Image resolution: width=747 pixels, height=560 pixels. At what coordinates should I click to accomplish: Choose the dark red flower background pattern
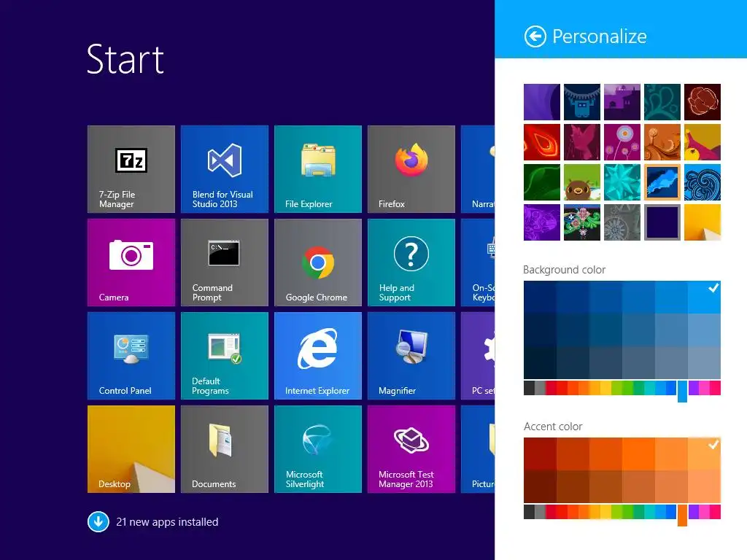(x=703, y=102)
